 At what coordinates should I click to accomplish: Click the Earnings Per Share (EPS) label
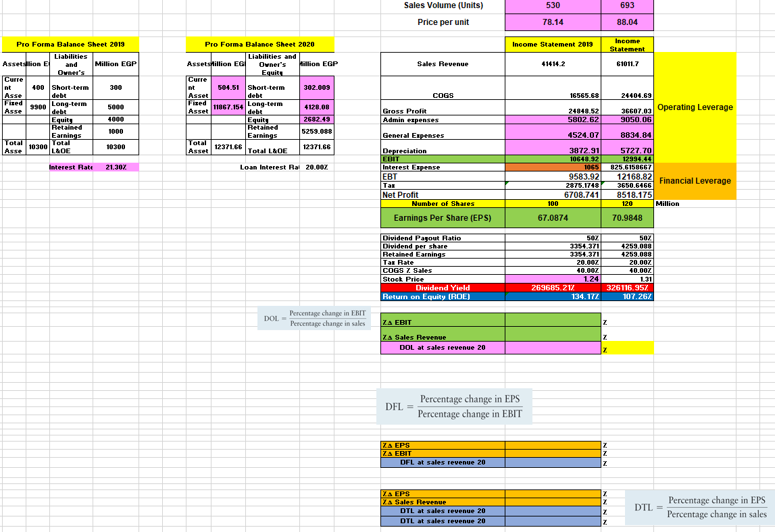pos(443,218)
